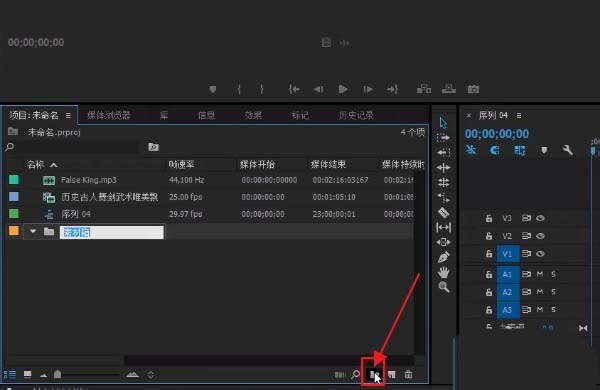Select the Rate Stretch tool
Screen dimensions: 600x390
click(443, 197)
